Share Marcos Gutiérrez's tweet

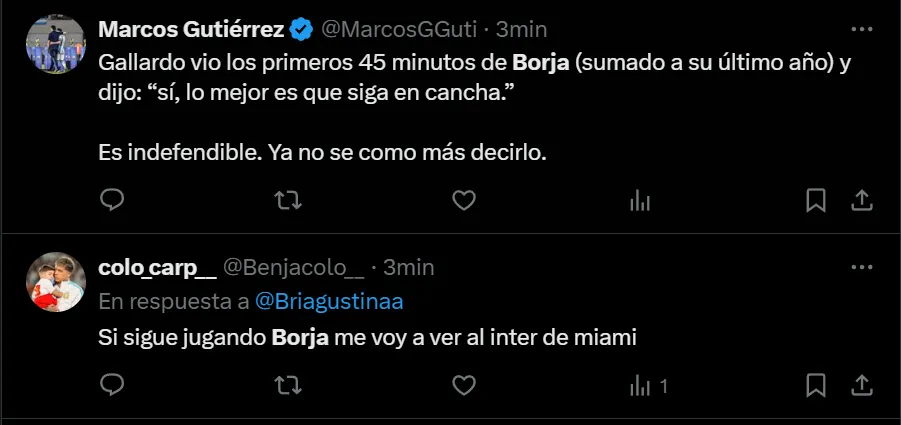(861, 201)
